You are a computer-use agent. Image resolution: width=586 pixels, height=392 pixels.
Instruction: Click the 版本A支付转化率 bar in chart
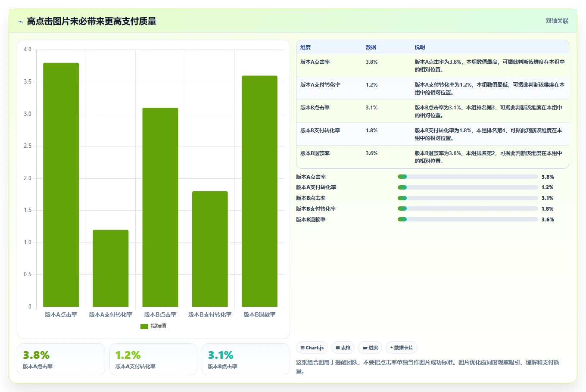click(x=111, y=268)
